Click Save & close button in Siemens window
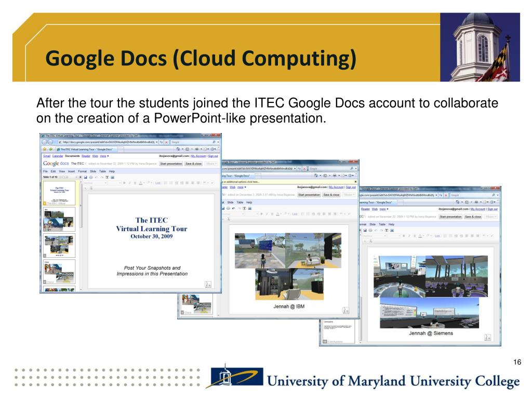The height and width of the screenshot is (399, 532). coord(473,217)
